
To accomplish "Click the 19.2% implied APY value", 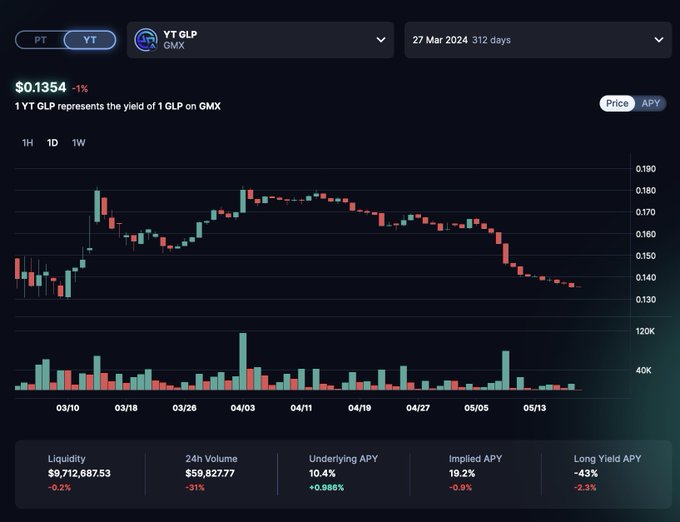I will tap(462, 473).
